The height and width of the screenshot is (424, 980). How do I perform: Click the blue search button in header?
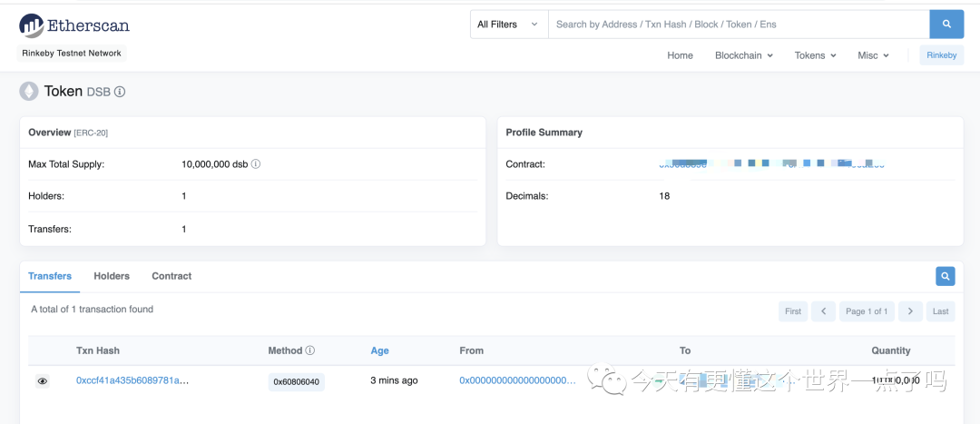tap(946, 25)
